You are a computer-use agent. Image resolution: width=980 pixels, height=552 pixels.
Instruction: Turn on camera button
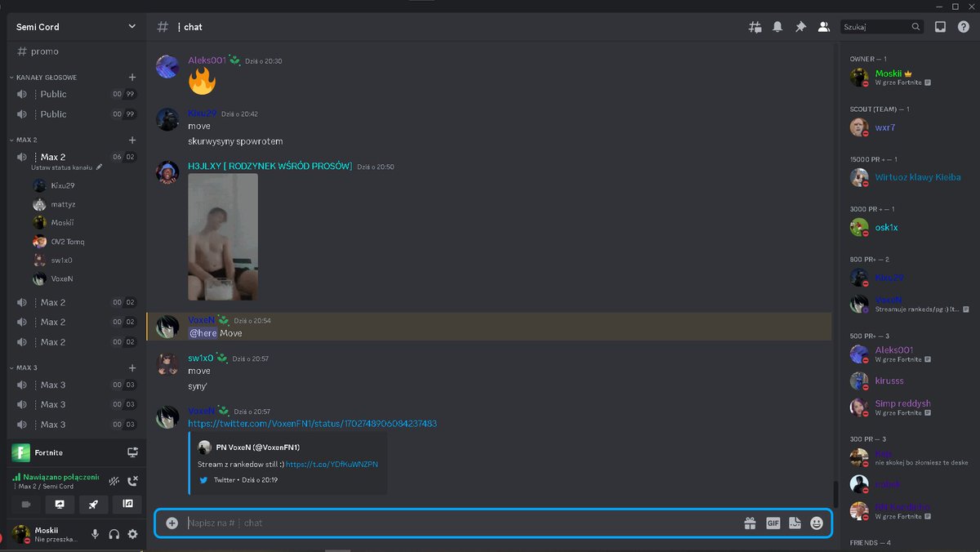click(x=25, y=504)
